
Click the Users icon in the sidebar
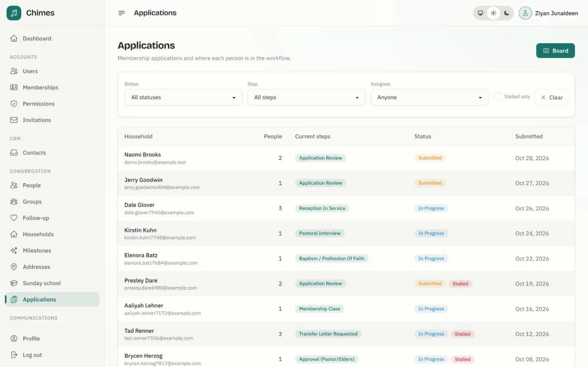point(14,71)
